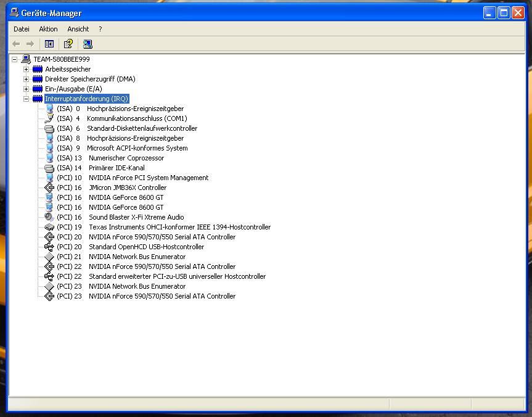Select (ISA) 8 Hochpräzisions-Ereigniszeitgeber entry
Image resolution: width=532 pixels, height=417 pixels.
click(x=120, y=138)
